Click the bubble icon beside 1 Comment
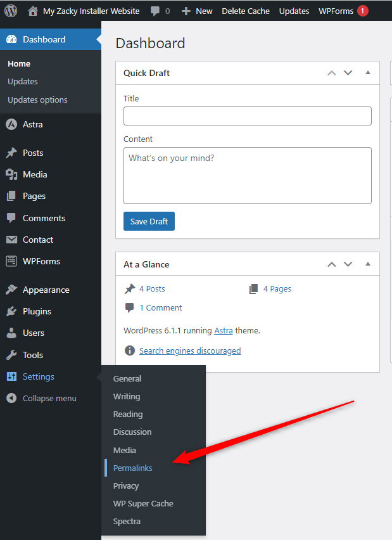This screenshot has width=392, height=540. coord(129,307)
